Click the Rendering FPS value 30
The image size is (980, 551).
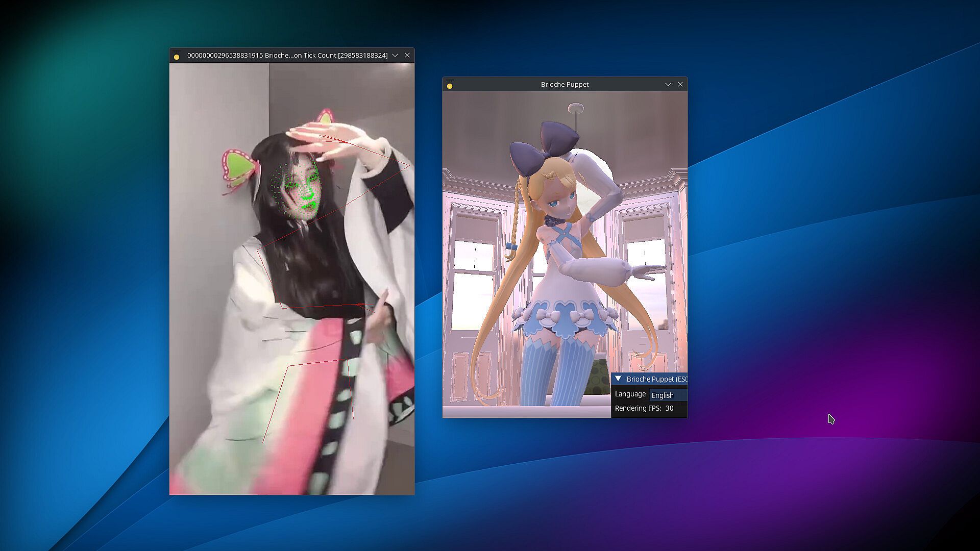(x=669, y=409)
